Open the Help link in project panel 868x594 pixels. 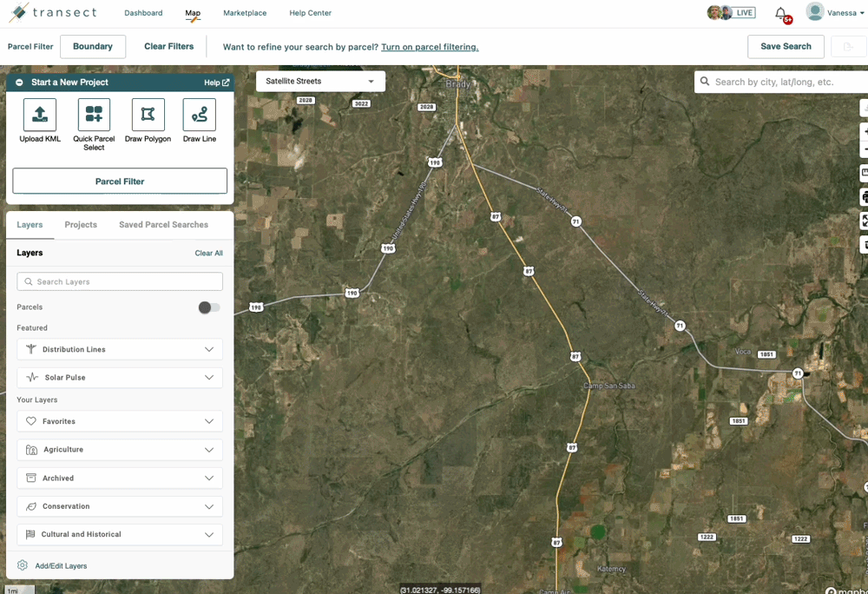(x=216, y=82)
